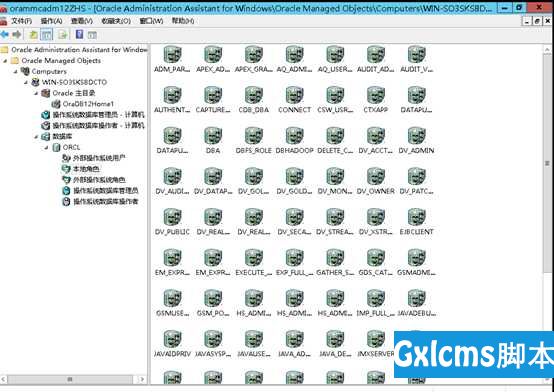Click the EJBCLIENT role icon
554x392 pixels.
point(416,217)
